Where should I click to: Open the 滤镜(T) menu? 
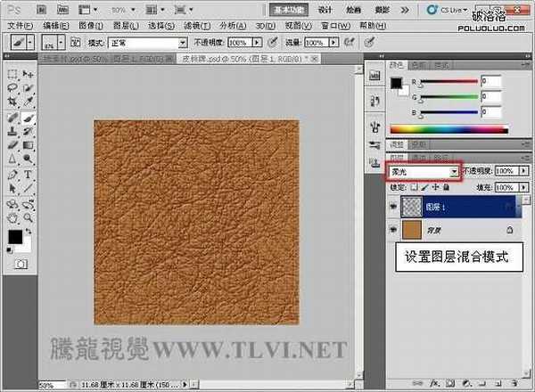(197, 26)
